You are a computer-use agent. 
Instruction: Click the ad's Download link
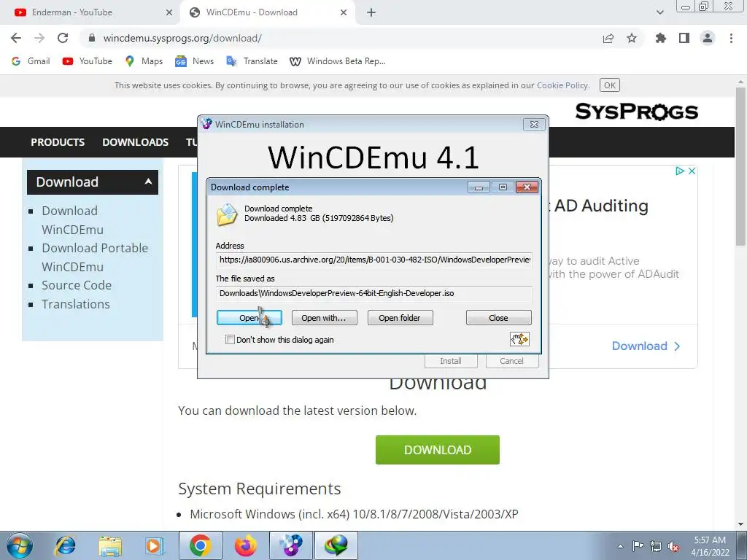coord(646,346)
